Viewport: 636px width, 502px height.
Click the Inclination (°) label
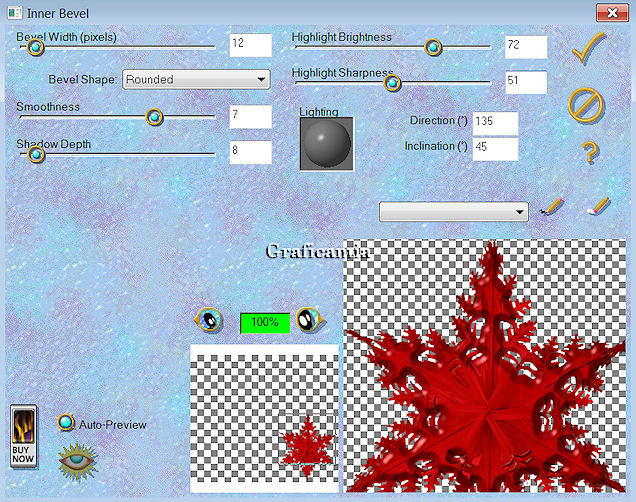(x=436, y=146)
